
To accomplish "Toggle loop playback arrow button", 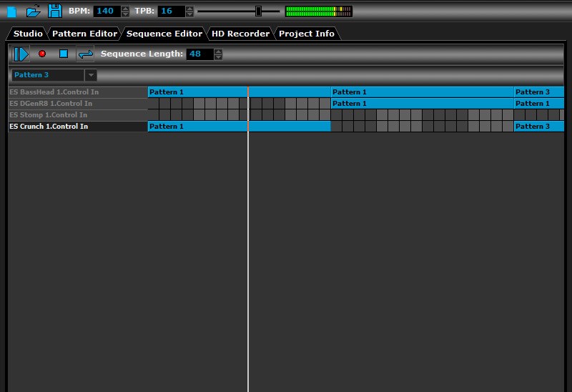I will pyautogui.click(x=85, y=54).
